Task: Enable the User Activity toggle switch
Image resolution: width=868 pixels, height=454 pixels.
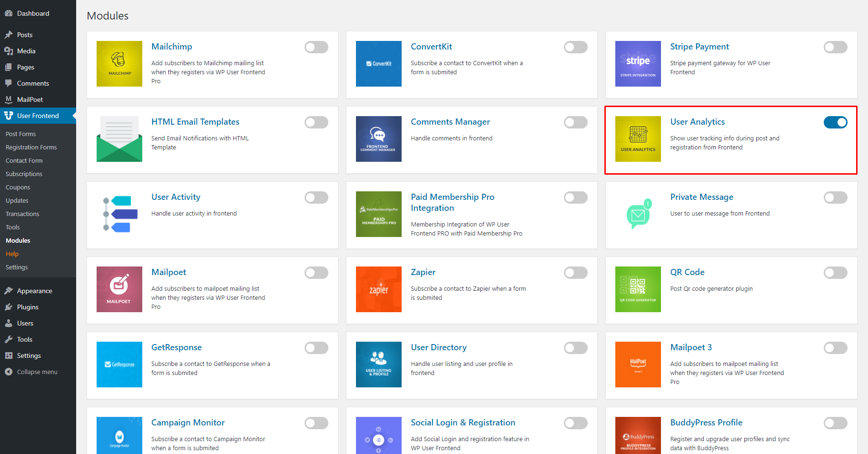Action: (316, 197)
